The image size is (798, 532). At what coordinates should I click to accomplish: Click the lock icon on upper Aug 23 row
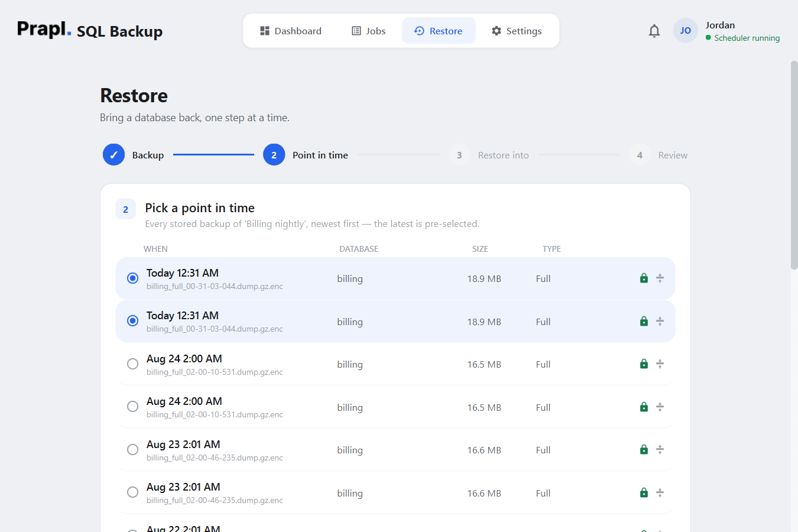tap(644, 450)
